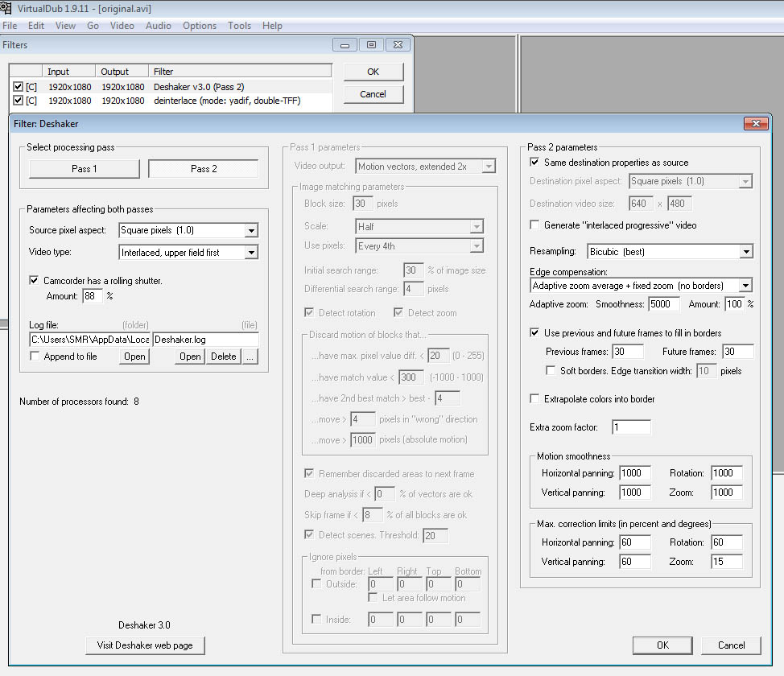Open the View menu
The image size is (784, 676).
click(x=65, y=26)
